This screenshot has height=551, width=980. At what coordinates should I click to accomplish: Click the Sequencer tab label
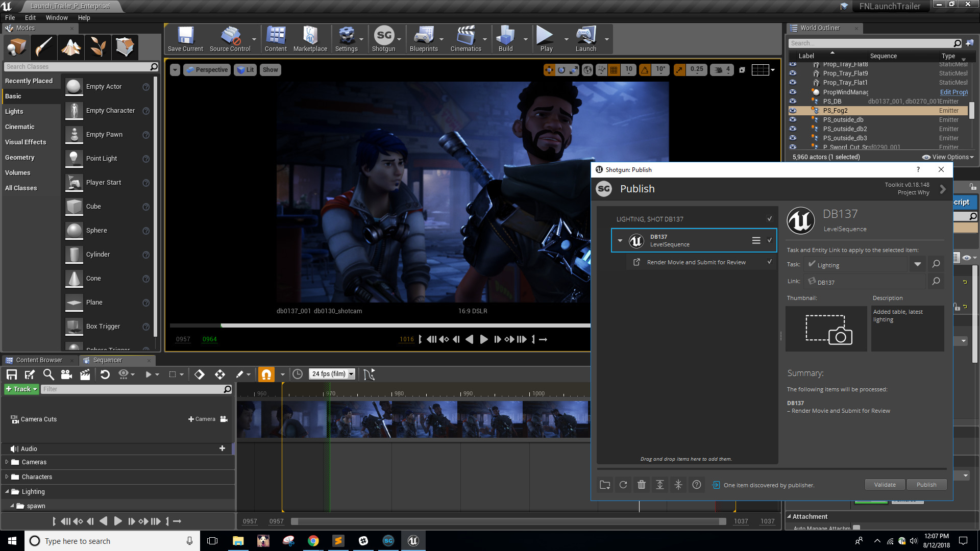(108, 359)
